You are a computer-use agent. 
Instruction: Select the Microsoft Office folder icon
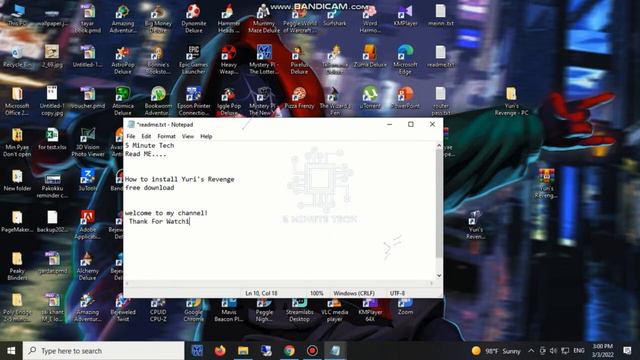(x=17, y=101)
